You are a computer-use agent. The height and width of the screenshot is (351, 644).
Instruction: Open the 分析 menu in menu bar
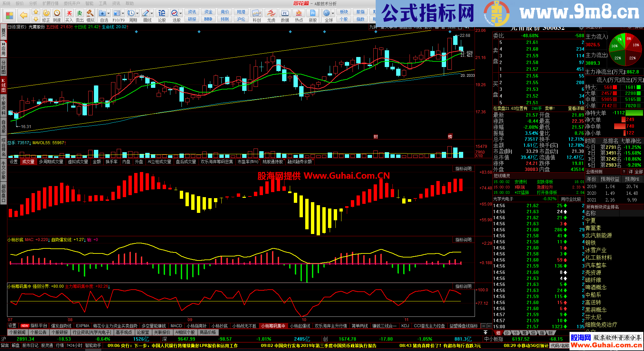coord(33,3)
